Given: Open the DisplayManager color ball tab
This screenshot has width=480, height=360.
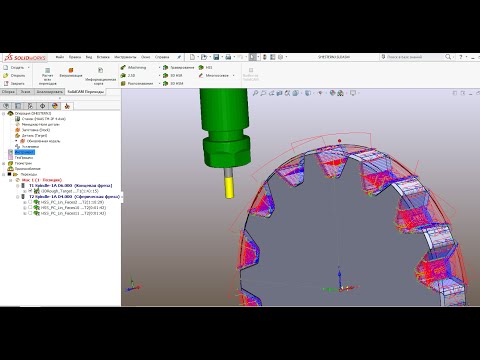Looking at the screenshot, I should 55,106.
